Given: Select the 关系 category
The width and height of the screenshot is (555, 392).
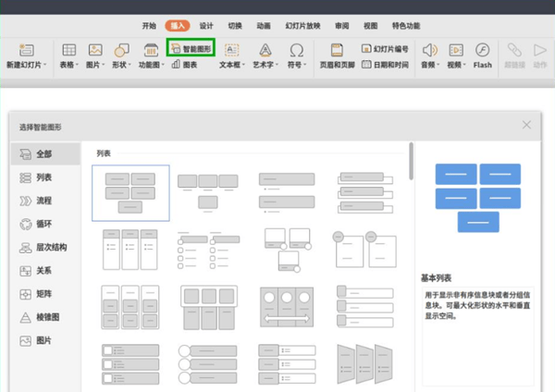Looking at the screenshot, I should point(45,271).
